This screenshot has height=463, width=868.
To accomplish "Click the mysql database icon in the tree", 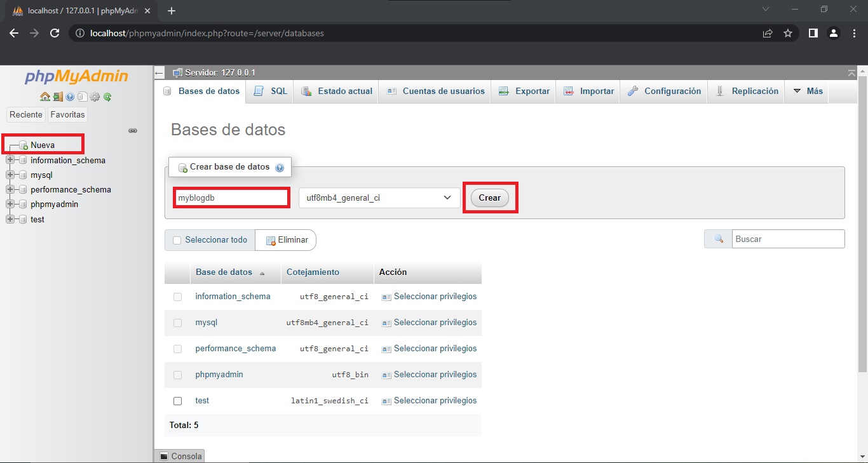I will [x=24, y=175].
